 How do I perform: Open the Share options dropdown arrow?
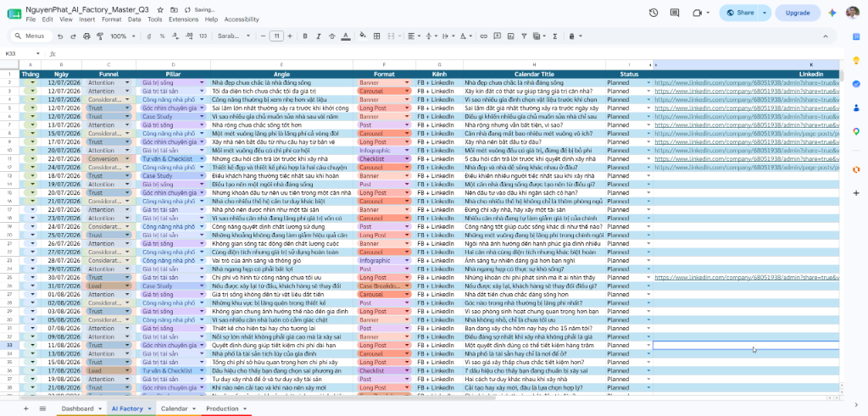click(765, 13)
